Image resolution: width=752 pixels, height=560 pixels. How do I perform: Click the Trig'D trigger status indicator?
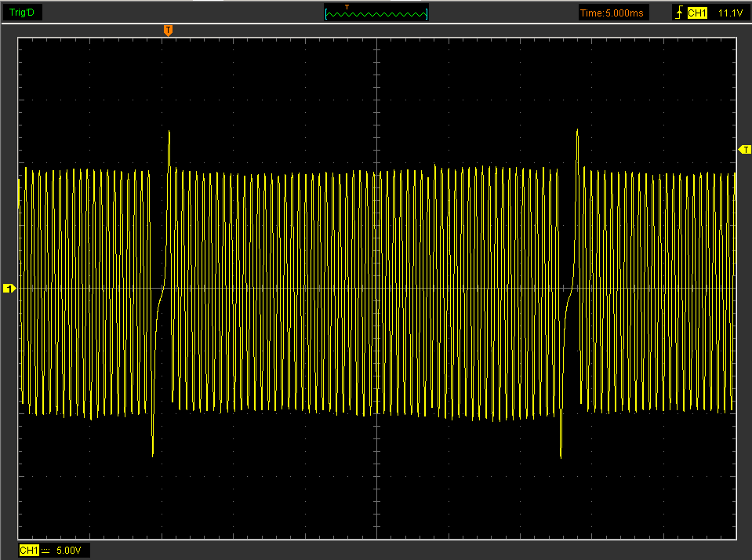21,12
